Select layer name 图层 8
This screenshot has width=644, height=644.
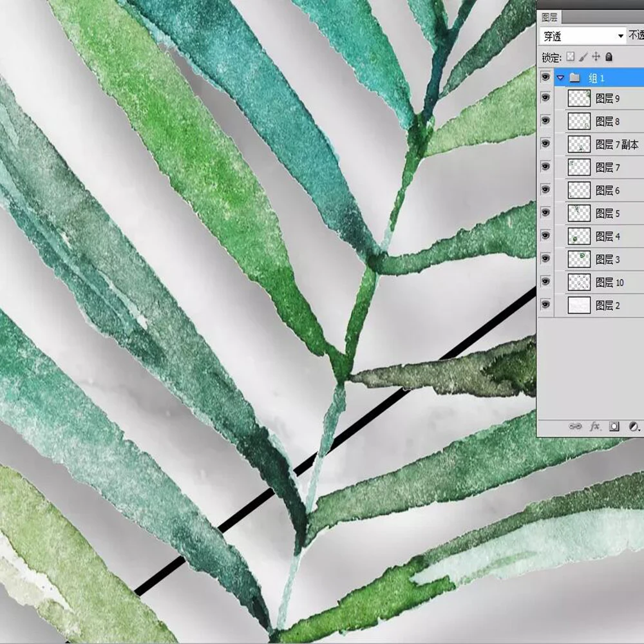(607, 122)
